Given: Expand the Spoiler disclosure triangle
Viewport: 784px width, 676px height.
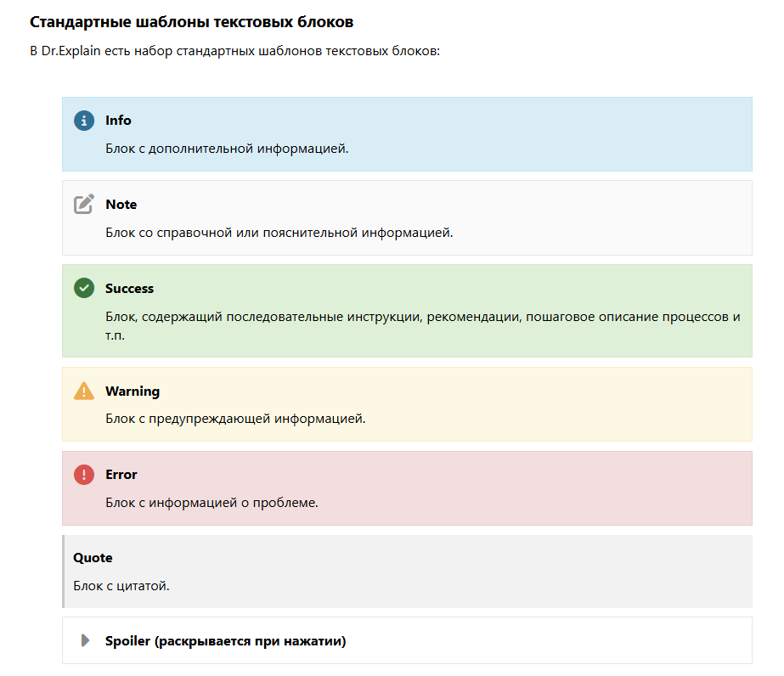Looking at the screenshot, I should pos(85,641).
